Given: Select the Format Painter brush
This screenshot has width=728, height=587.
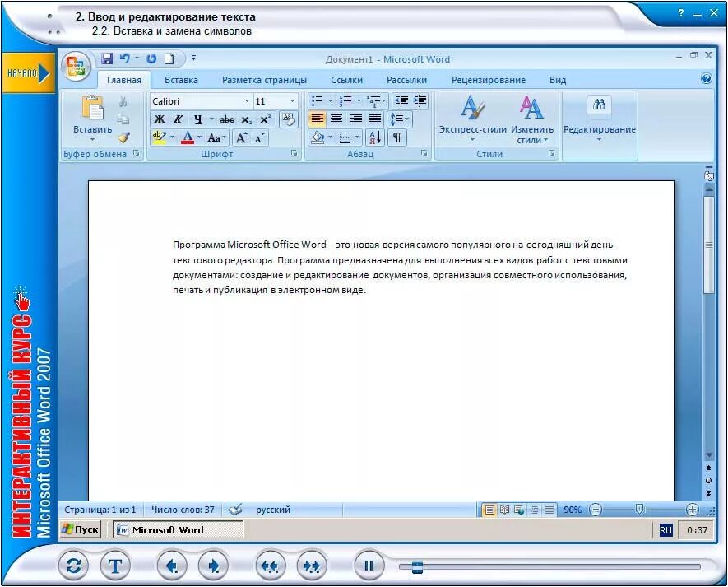Looking at the screenshot, I should click(123, 137).
